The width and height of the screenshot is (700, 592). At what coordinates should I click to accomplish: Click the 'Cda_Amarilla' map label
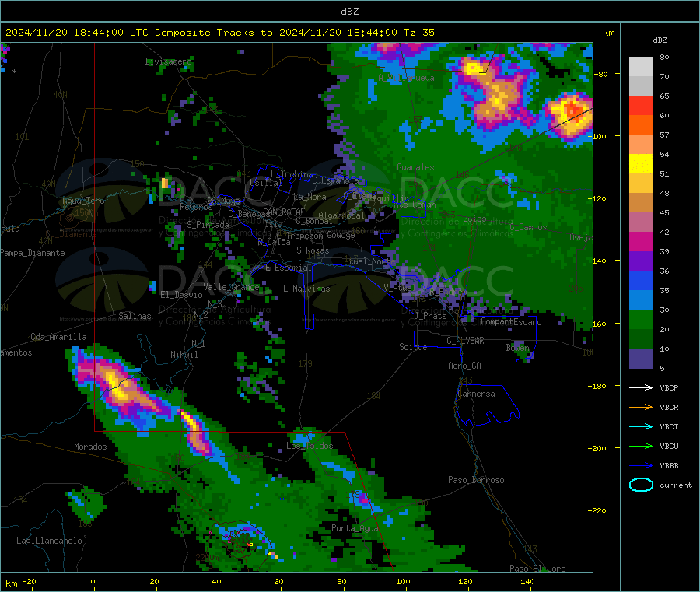58,337
